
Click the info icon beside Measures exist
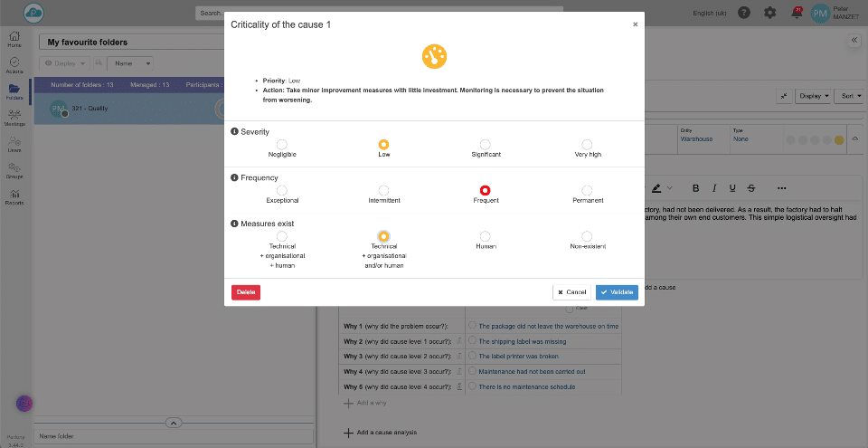235,224
